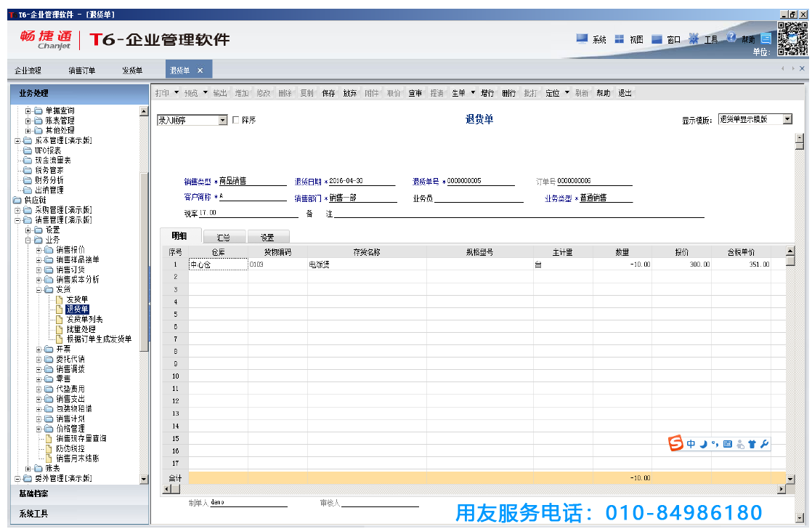812x529 pixels.
Task: Switch to 销售订单 tab
Action: pos(82,70)
